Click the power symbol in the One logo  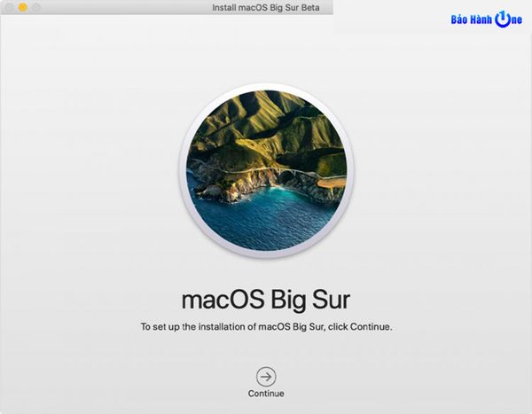pos(502,20)
